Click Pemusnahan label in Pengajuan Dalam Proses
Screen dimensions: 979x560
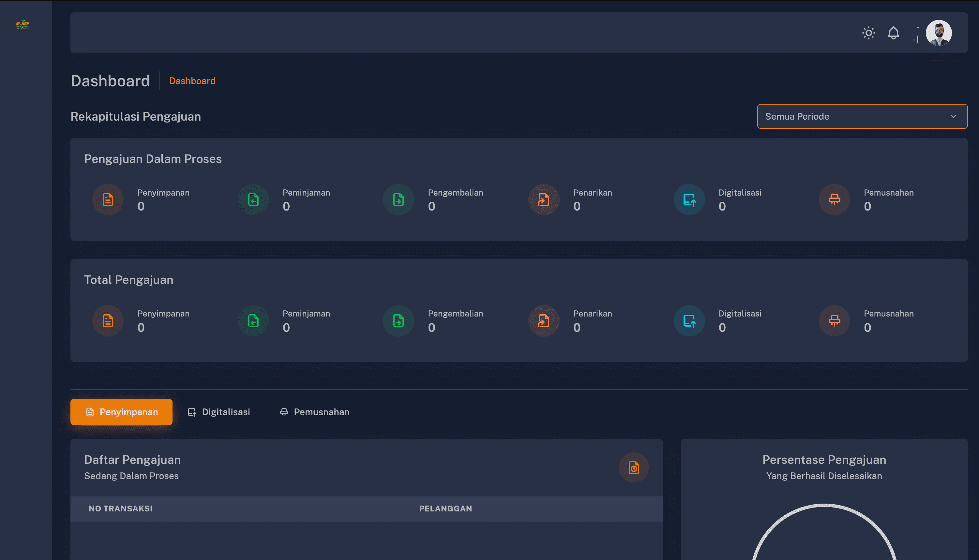[x=889, y=193]
